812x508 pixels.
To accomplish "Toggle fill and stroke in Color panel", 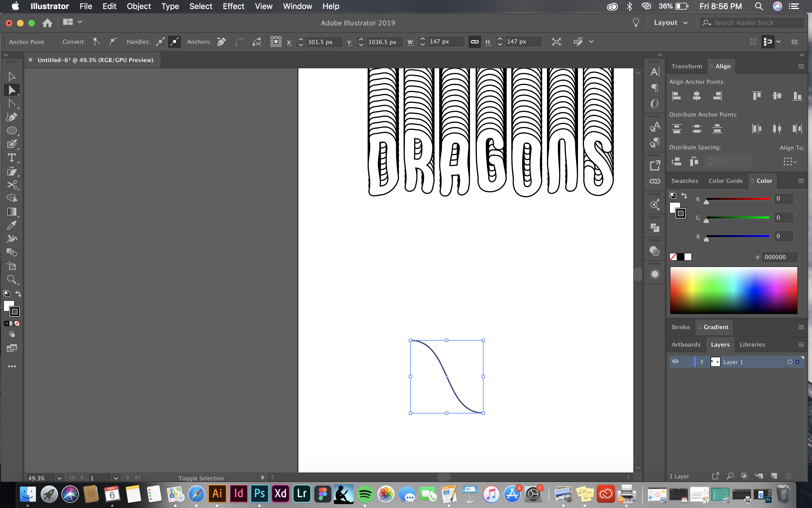I will click(684, 196).
